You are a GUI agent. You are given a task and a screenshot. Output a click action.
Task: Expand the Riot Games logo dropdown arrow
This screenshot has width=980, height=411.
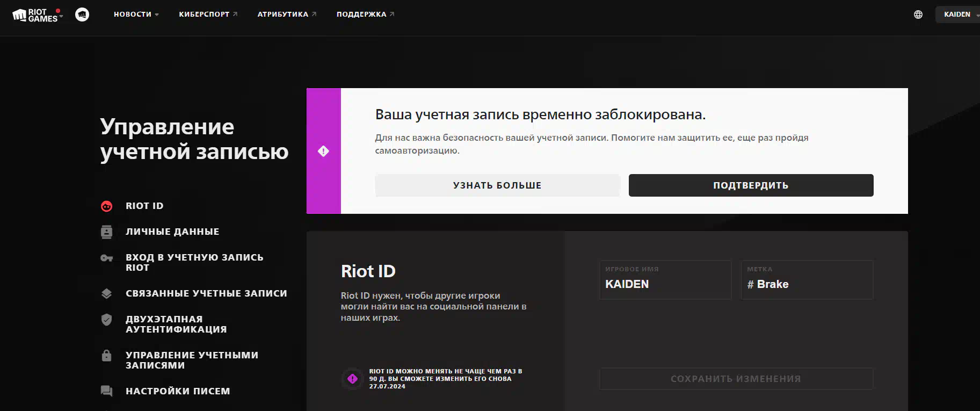pos(61,16)
